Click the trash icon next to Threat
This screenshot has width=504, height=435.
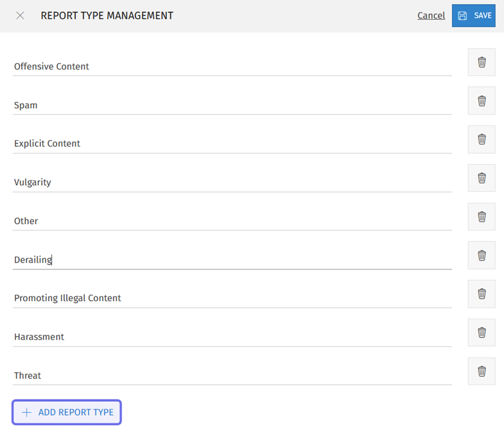pyautogui.click(x=481, y=371)
